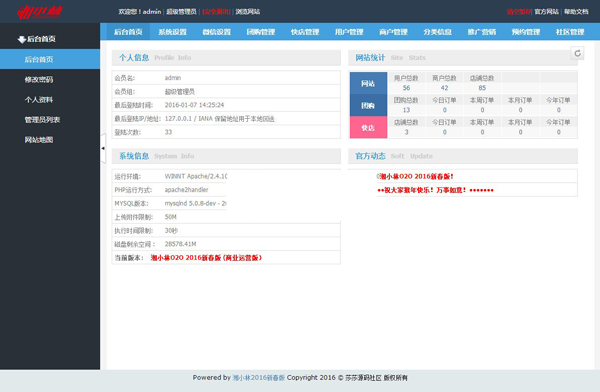
Task: Click the red logo in the header
Action: [x=40, y=12]
